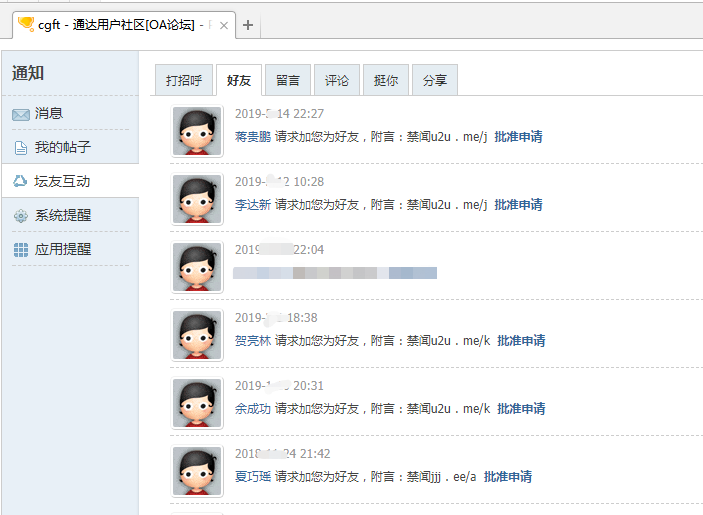Switch to the 打招呼 tab

(x=184, y=80)
